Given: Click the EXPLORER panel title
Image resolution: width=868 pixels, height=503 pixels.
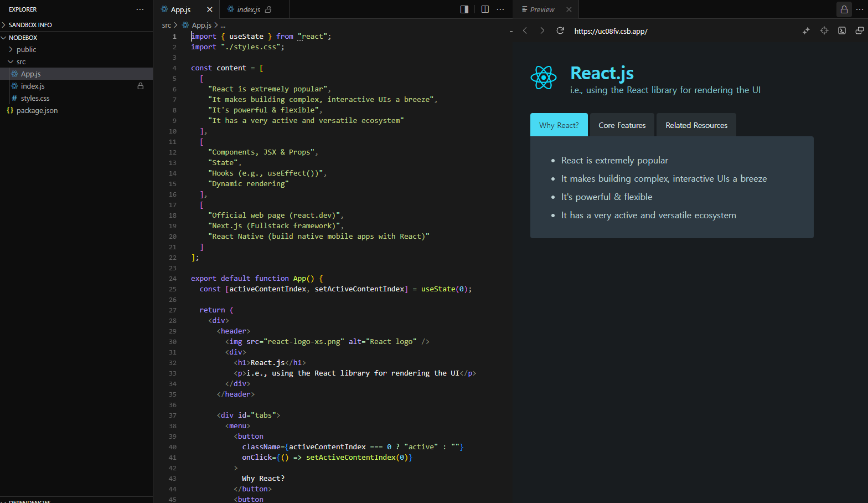Looking at the screenshot, I should (x=23, y=9).
